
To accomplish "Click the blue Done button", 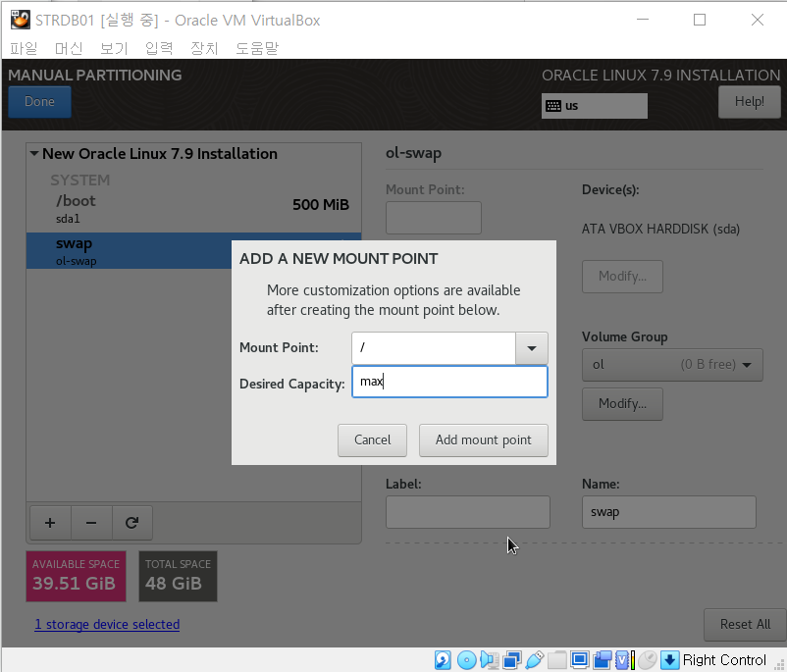I will tap(39, 102).
